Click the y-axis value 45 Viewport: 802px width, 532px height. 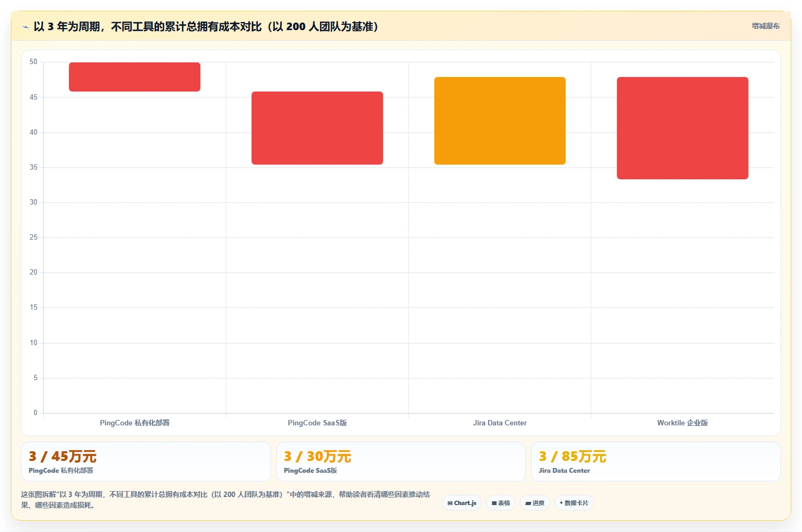(33, 97)
